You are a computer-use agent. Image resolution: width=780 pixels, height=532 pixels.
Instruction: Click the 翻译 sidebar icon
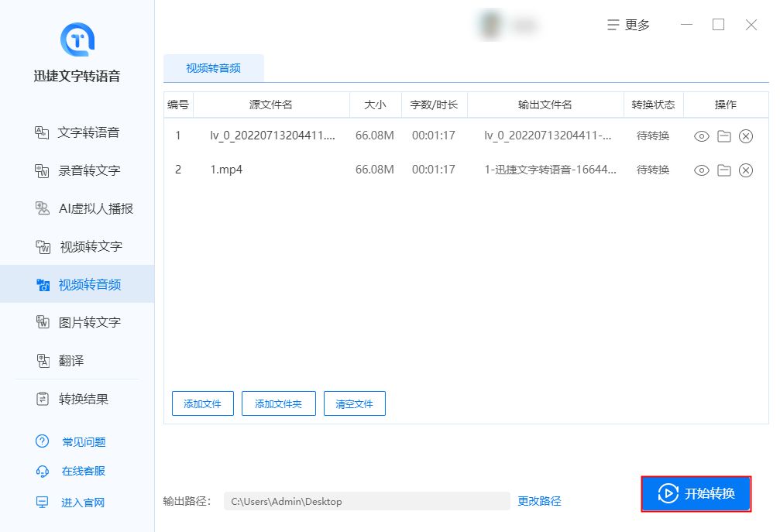[43, 360]
